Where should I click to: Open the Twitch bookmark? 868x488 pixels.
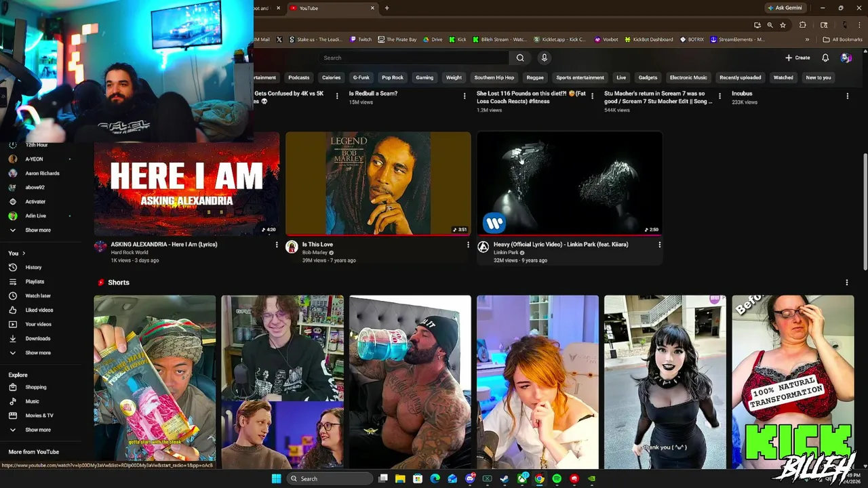[x=361, y=39]
